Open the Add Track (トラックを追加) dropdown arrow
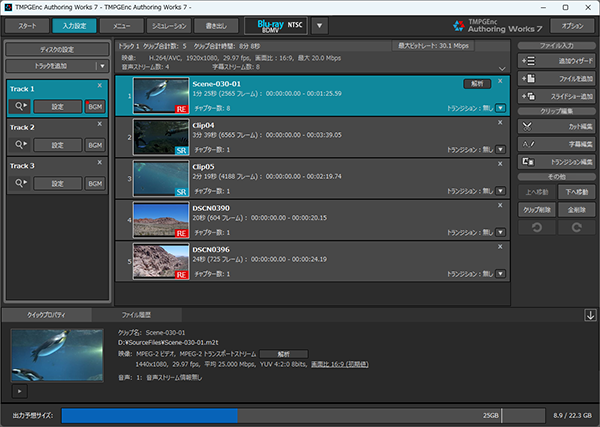 (102, 66)
